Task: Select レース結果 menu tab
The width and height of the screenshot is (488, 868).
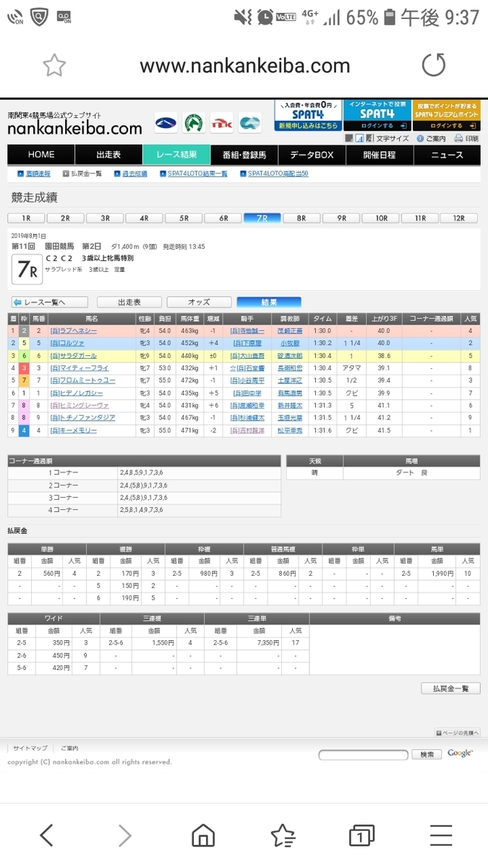Action: click(176, 155)
